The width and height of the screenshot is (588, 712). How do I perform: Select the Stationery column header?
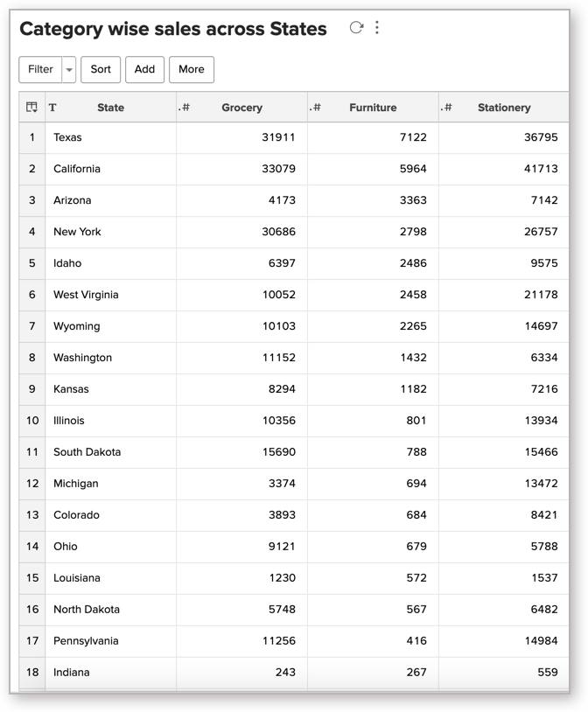point(504,108)
